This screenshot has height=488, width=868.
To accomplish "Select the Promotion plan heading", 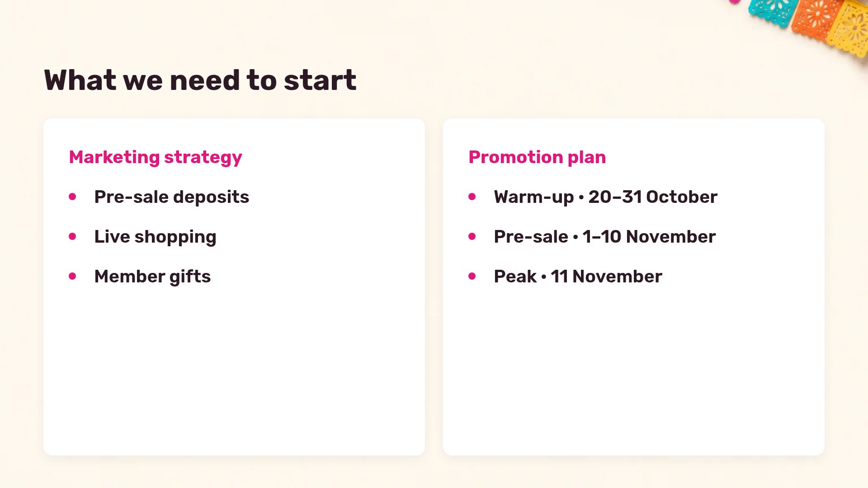I will pyautogui.click(x=537, y=157).
